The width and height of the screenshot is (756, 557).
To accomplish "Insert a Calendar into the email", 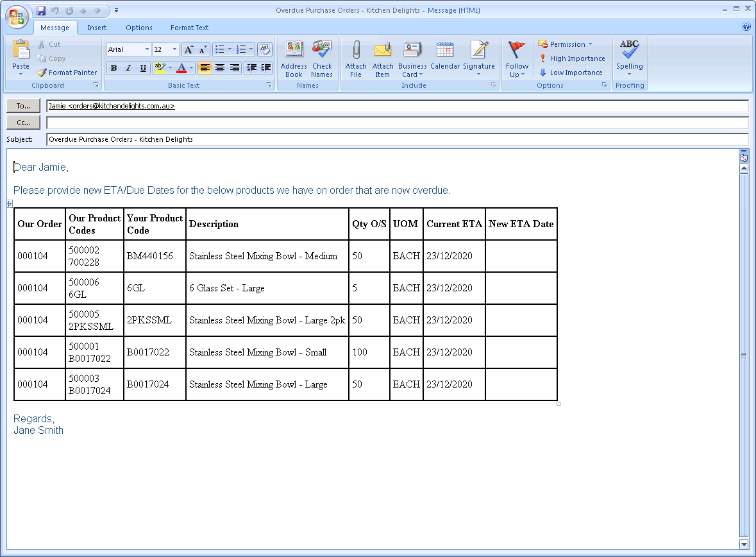I will coord(444,58).
